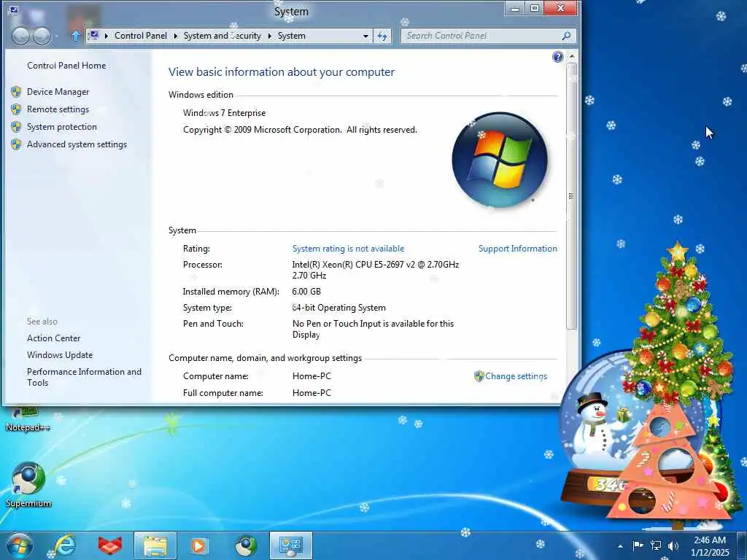The height and width of the screenshot is (560, 747).
Task: Click the volume speaker tray icon
Action: pos(673,545)
